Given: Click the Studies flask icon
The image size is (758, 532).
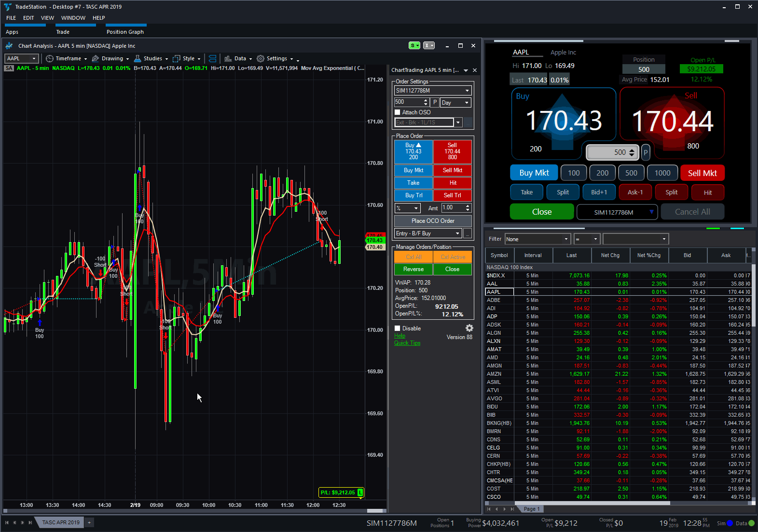Looking at the screenshot, I should [138, 58].
